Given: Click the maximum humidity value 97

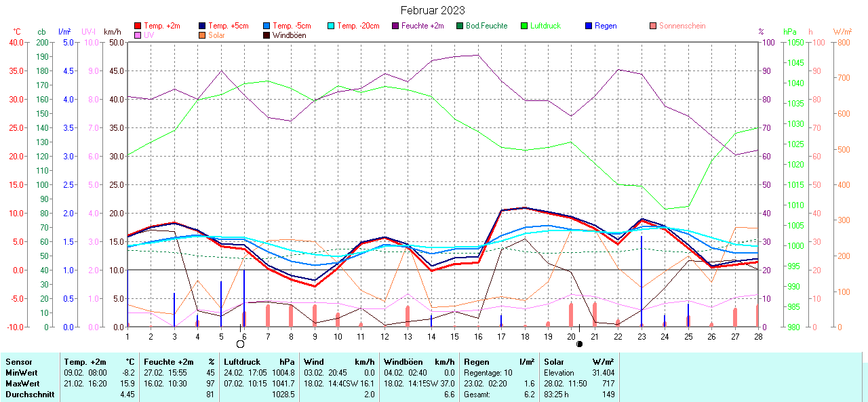Looking at the screenshot, I should click(210, 384).
